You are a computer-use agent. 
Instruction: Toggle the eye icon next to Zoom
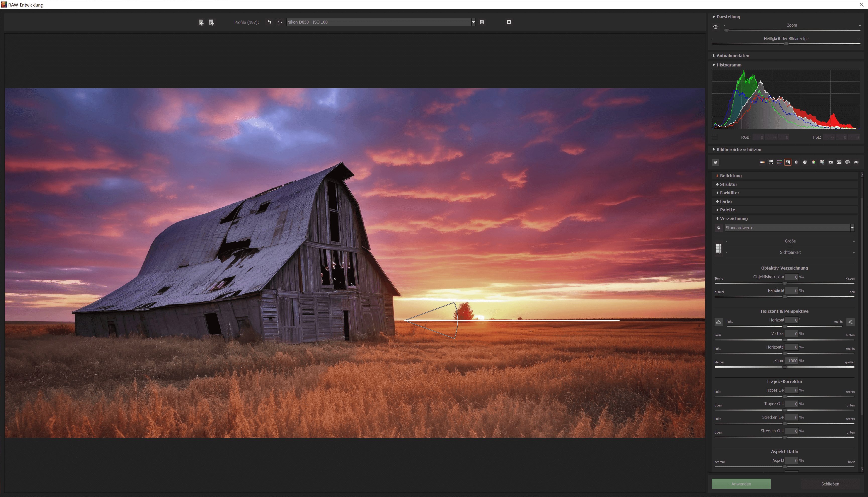click(715, 27)
